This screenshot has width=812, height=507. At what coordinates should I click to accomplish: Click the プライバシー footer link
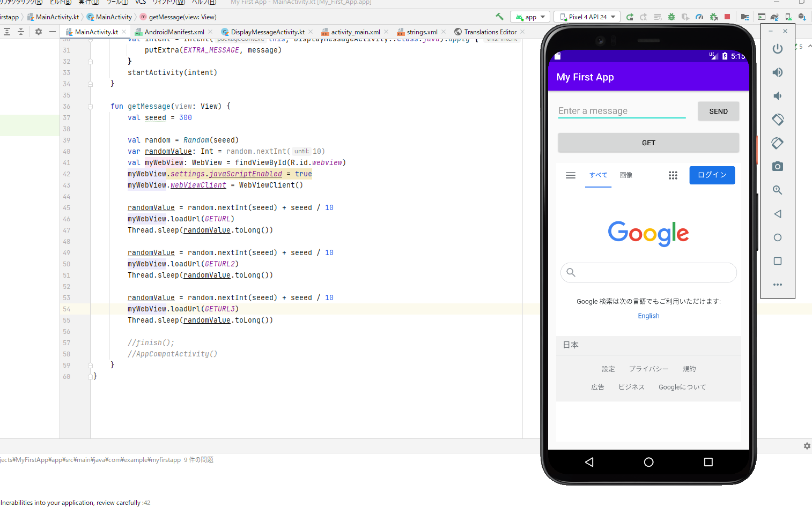648,369
